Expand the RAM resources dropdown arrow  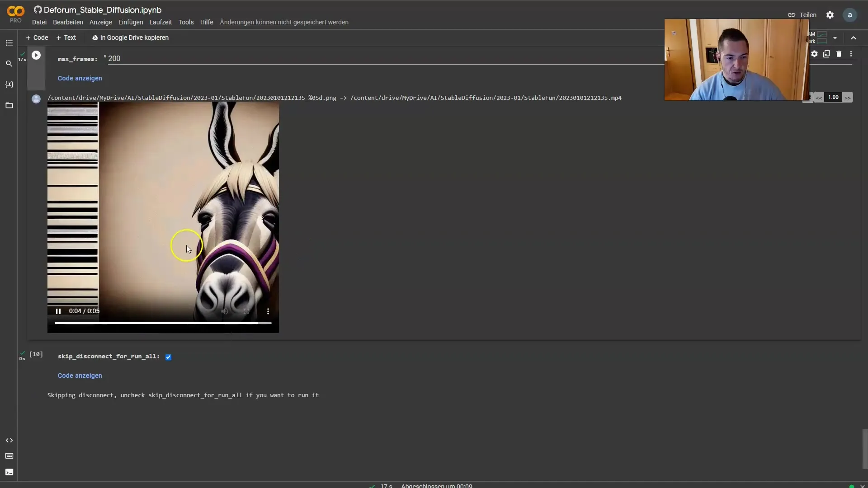point(835,38)
